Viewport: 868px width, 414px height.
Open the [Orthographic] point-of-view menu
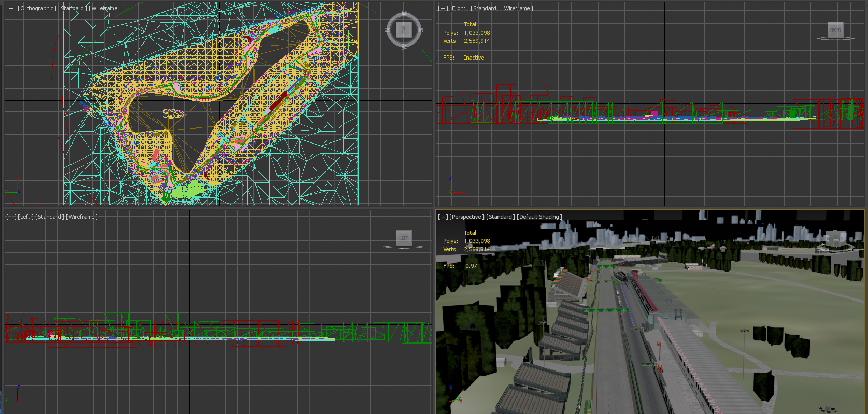pos(36,8)
